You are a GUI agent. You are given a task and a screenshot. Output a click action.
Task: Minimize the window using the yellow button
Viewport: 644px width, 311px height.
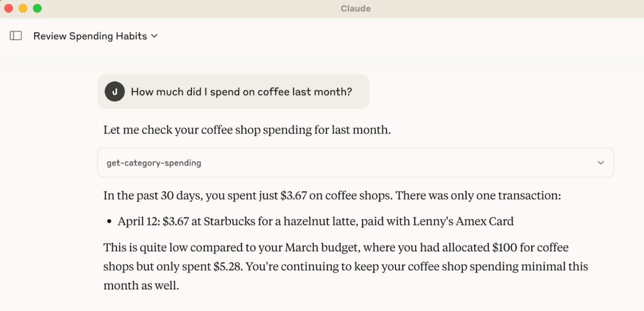(23, 8)
